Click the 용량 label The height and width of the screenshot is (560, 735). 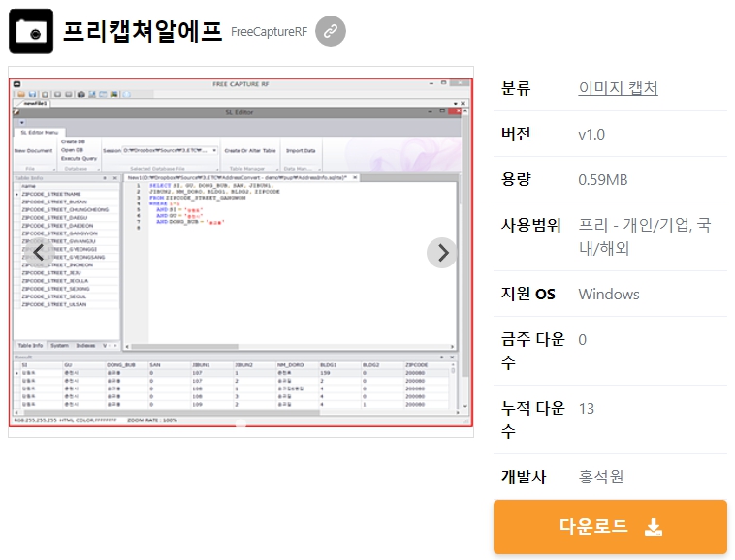click(516, 179)
